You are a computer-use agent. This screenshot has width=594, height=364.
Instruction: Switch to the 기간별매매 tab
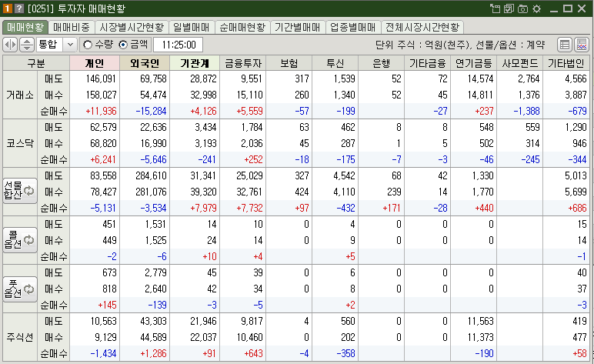(297, 27)
